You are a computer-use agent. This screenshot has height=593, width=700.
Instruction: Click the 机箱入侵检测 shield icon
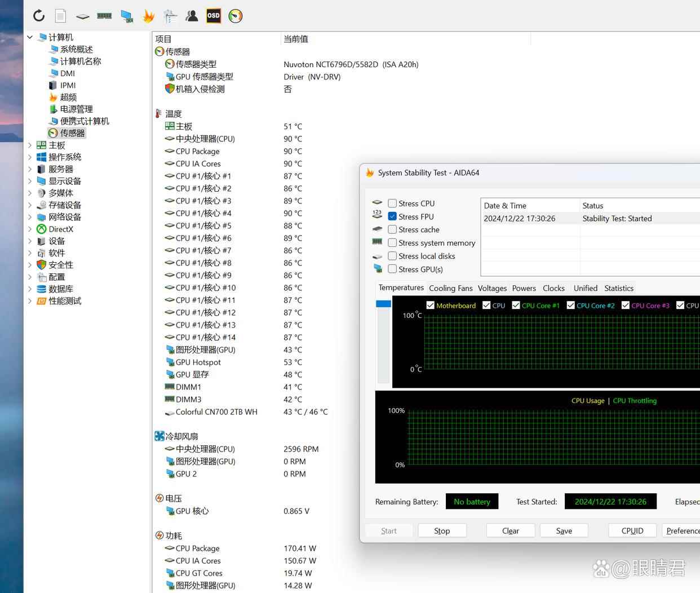(170, 88)
